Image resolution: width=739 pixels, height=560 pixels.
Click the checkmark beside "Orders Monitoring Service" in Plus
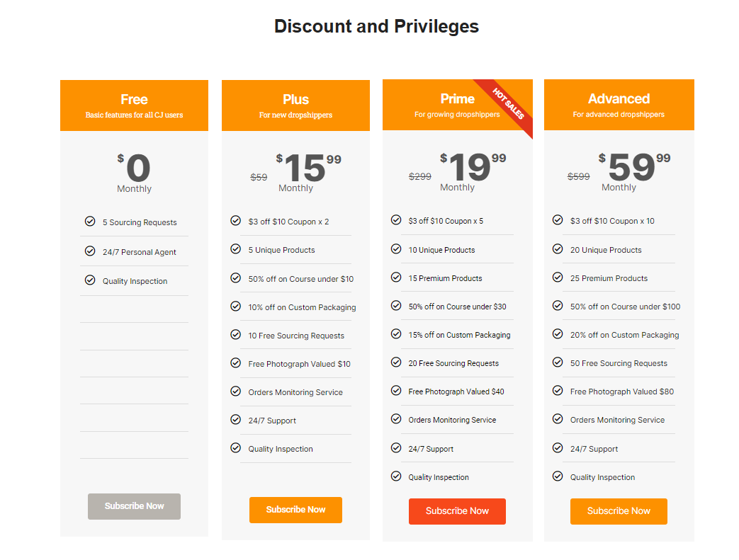coord(235,391)
